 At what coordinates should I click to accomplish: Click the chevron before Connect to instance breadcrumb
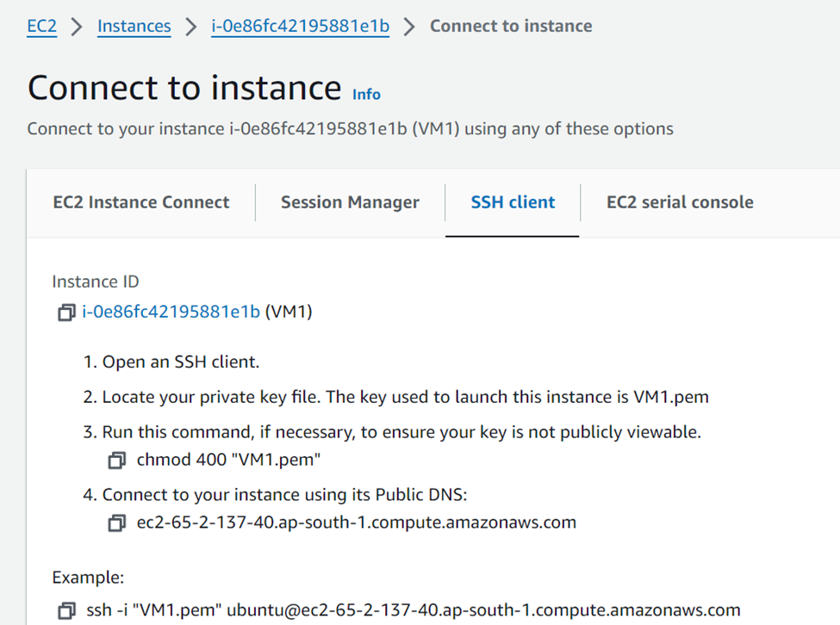412,27
